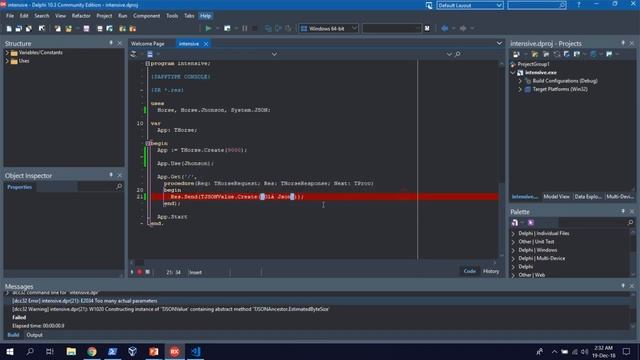640x360 pixels.
Task: Expand the Uses node in Structure
Action: pos(7,61)
